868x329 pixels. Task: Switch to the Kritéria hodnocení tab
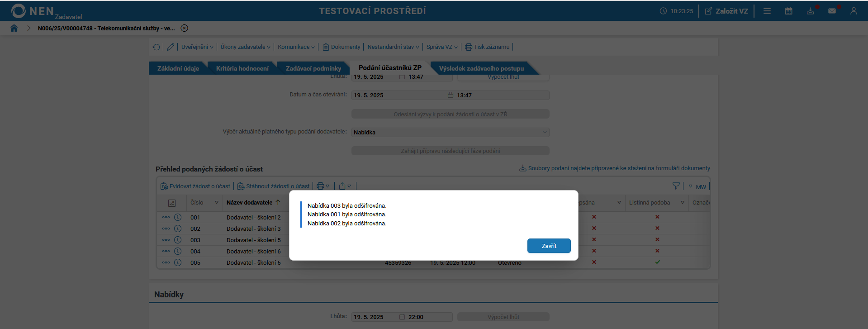[242, 68]
